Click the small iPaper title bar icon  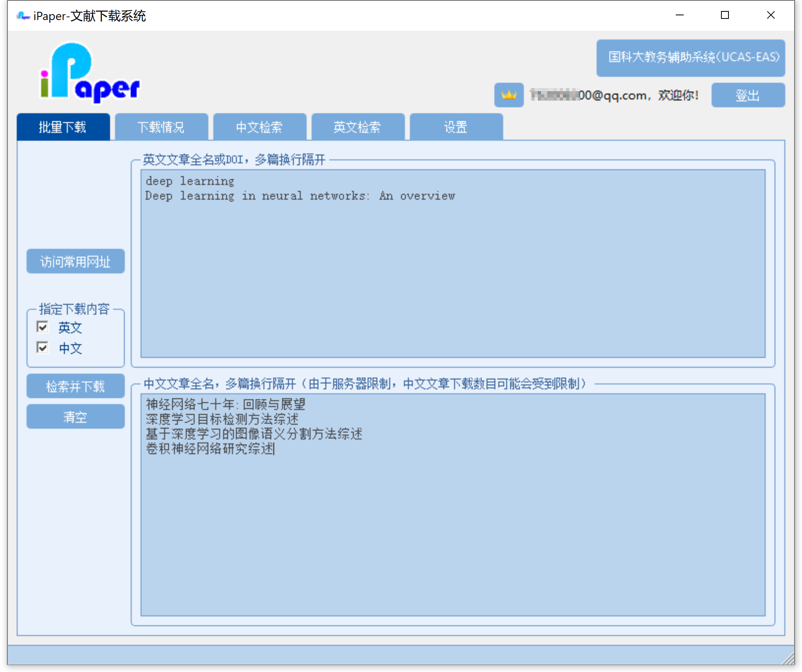tap(23, 16)
